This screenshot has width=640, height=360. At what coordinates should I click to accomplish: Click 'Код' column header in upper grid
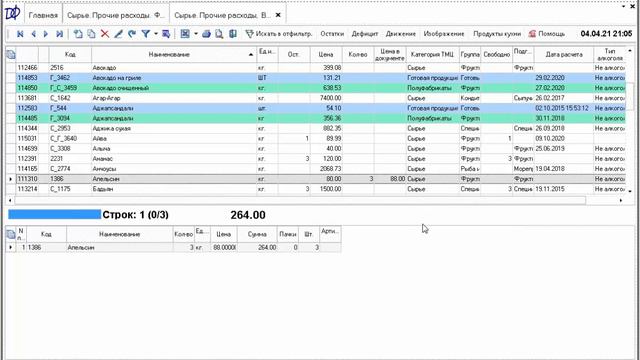click(70, 54)
